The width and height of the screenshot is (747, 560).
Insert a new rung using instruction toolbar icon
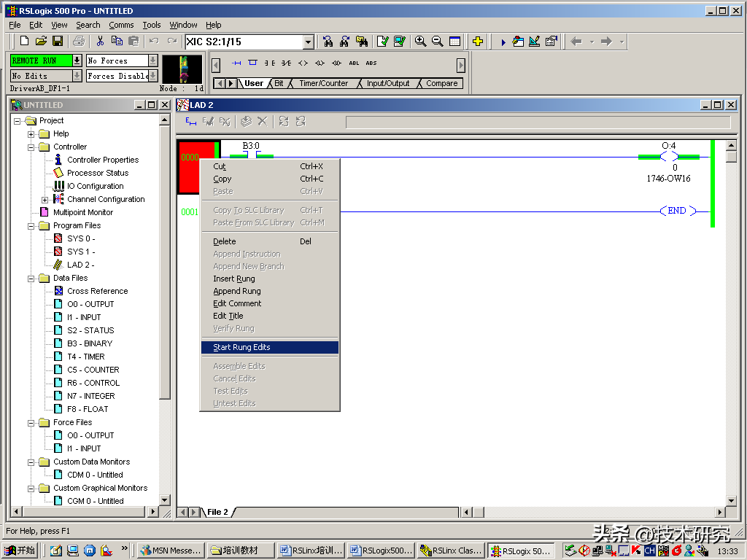236,63
